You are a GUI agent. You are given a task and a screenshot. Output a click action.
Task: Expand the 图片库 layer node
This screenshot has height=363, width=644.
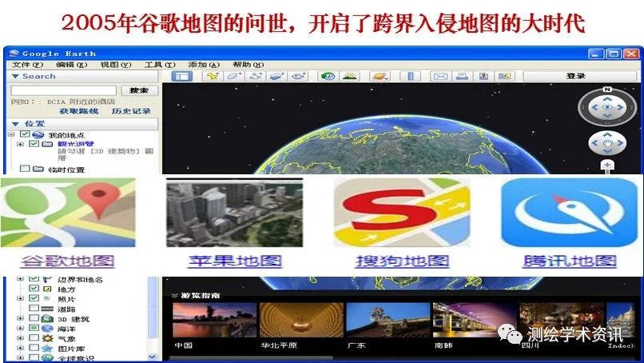20,349
